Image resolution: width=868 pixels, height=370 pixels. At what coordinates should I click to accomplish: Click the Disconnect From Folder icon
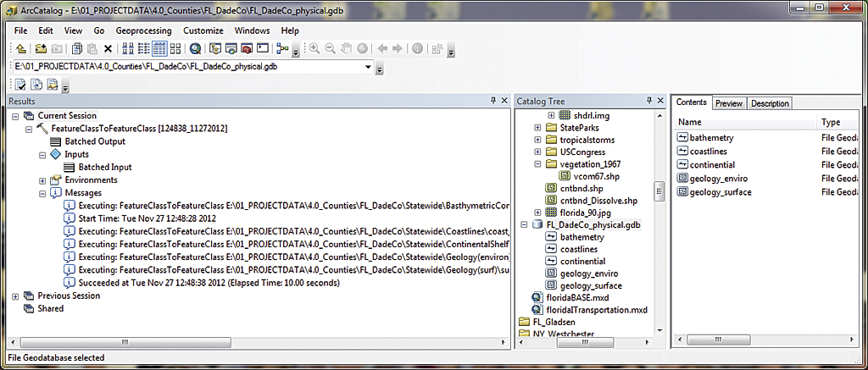pyautogui.click(x=57, y=48)
